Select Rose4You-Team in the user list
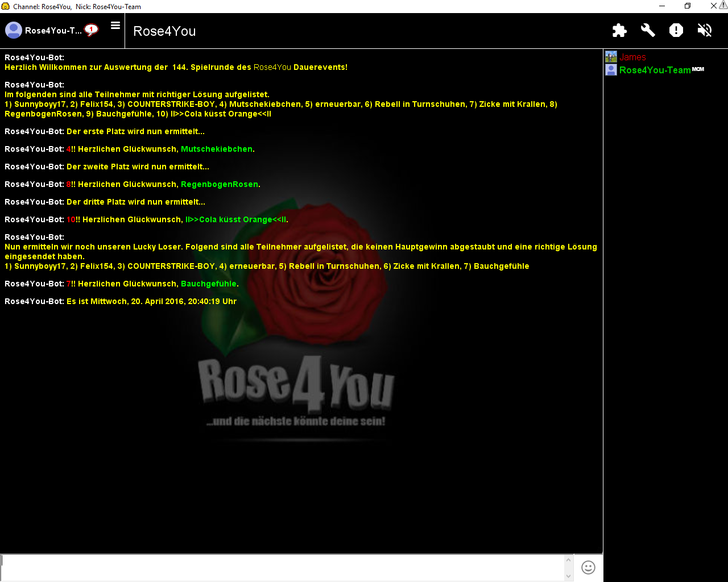 pos(655,70)
